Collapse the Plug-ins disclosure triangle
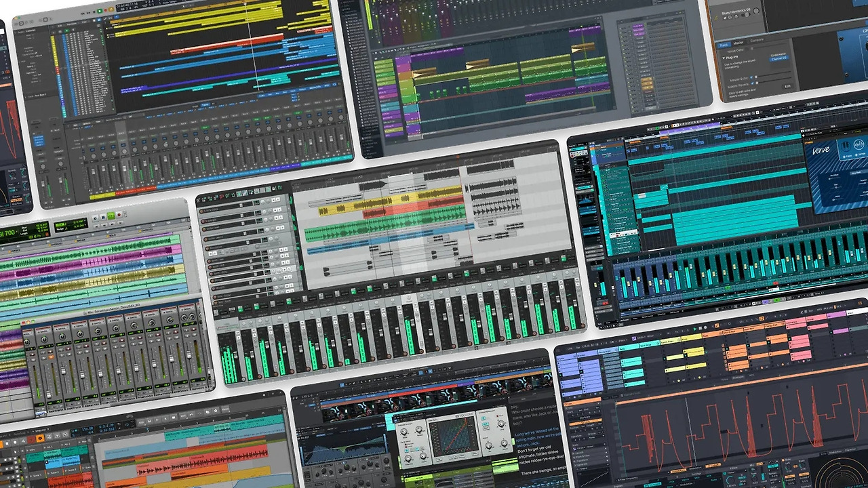 [x=724, y=58]
